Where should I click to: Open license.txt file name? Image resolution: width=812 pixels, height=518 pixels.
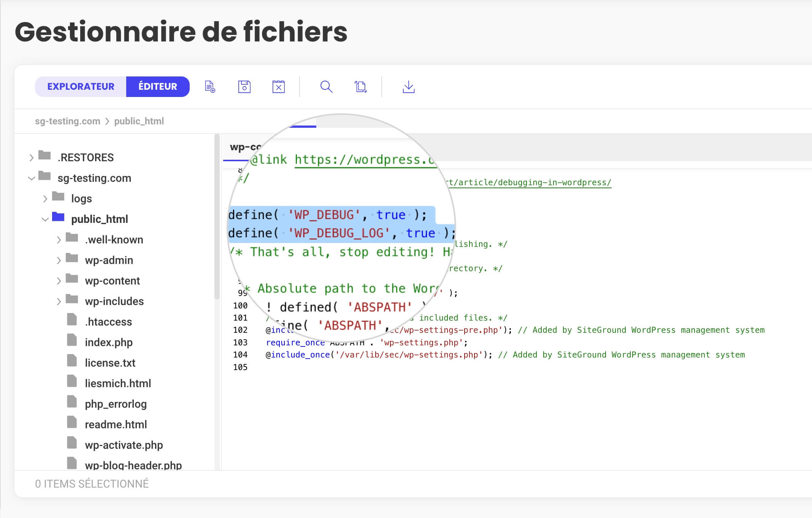point(110,363)
